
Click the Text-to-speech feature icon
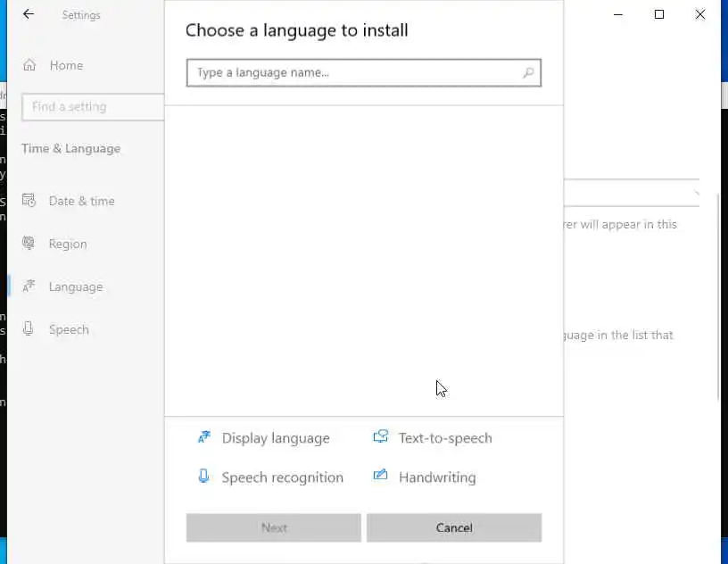pyautogui.click(x=381, y=437)
